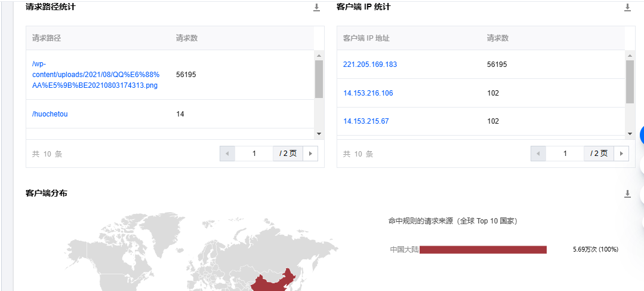The height and width of the screenshot is (291, 644).
Task: Click page number field in request path pager
Action: pyautogui.click(x=254, y=154)
